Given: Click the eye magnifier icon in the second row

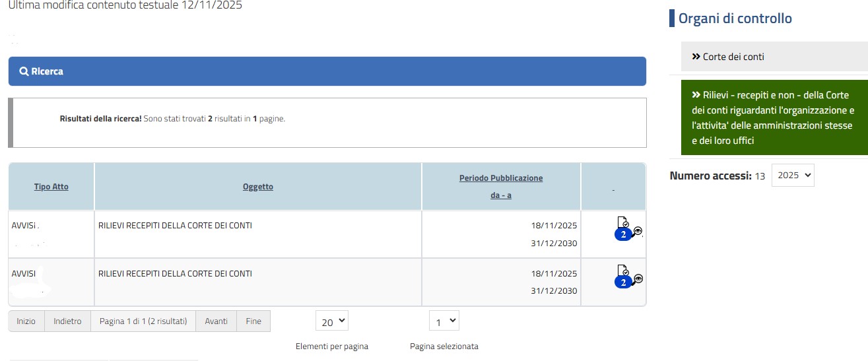Looking at the screenshot, I should [x=638, y=279].
